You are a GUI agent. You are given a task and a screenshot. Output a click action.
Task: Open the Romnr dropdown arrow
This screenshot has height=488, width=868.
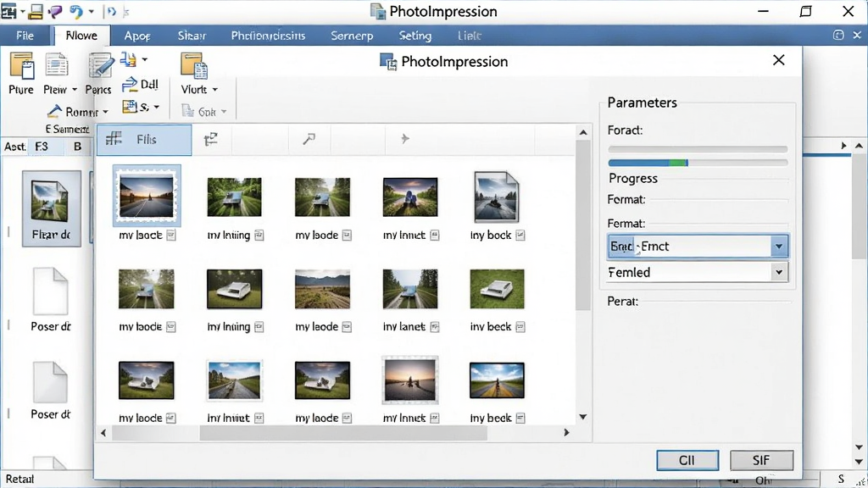[x=105, y=113]
